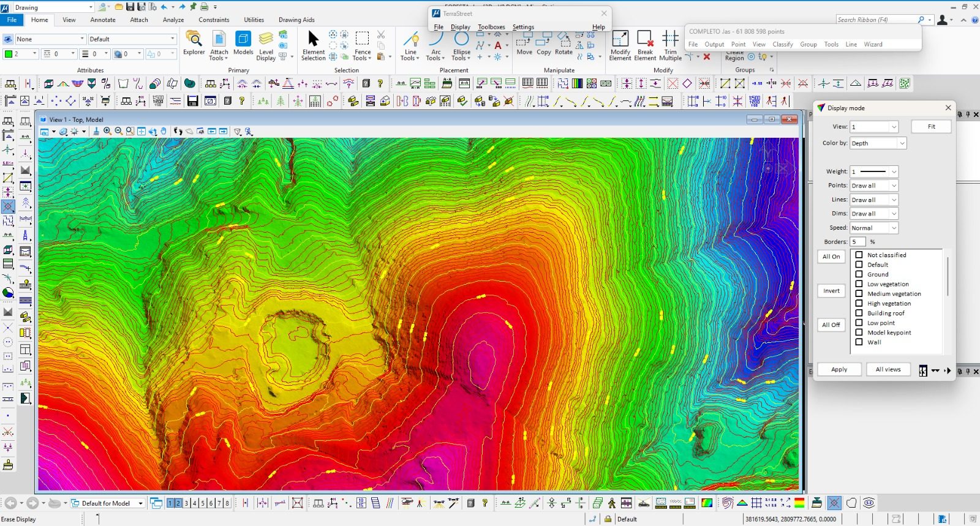The image size is (980, 526).
Task: Check the Low vegetation class
Action: [859, 284]
